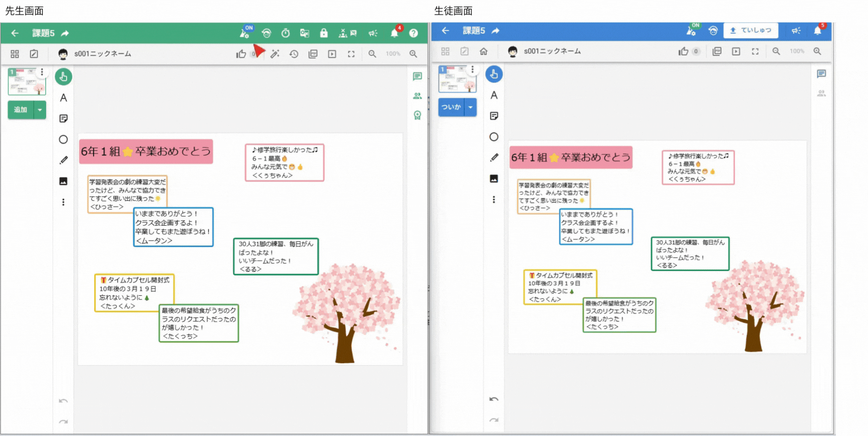This screenshot has height=436, width=868.
Task: Toggle the ON collaboration setting in teacher header
Action: [x=245, y=33]
